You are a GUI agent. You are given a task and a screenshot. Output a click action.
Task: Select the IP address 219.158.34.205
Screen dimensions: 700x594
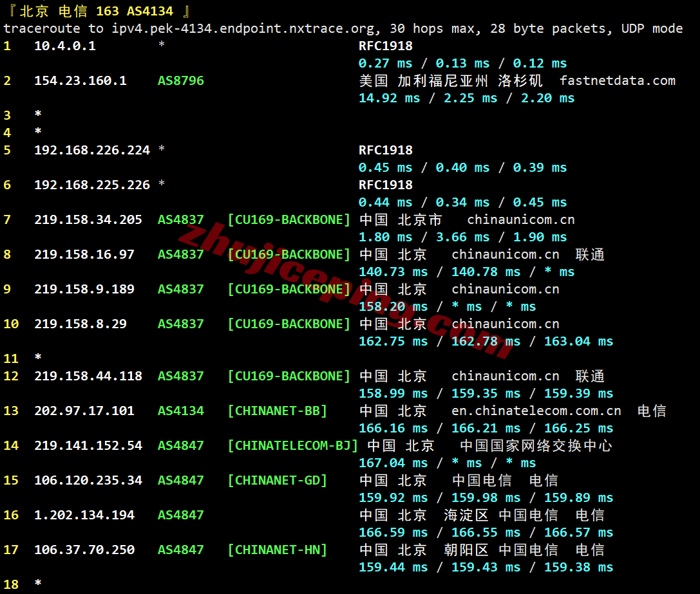(88, 220)
